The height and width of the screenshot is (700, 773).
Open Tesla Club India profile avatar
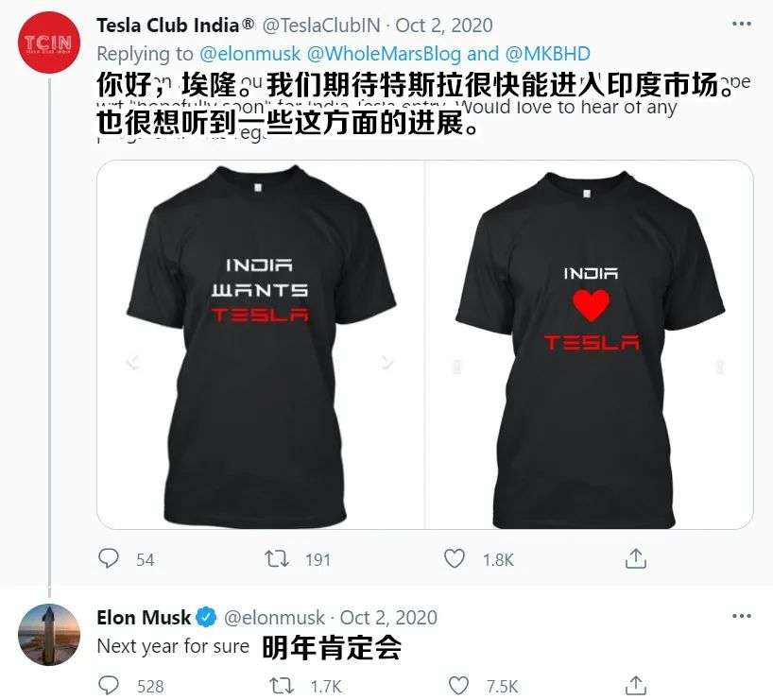pos(49,43)
